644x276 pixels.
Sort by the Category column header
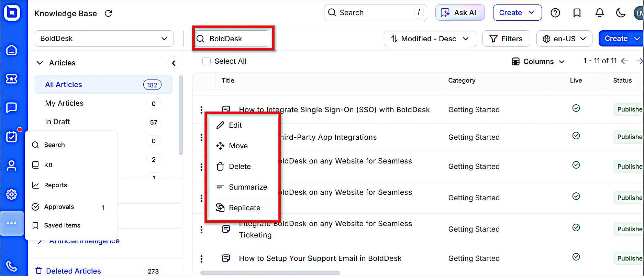click(462, 81)
